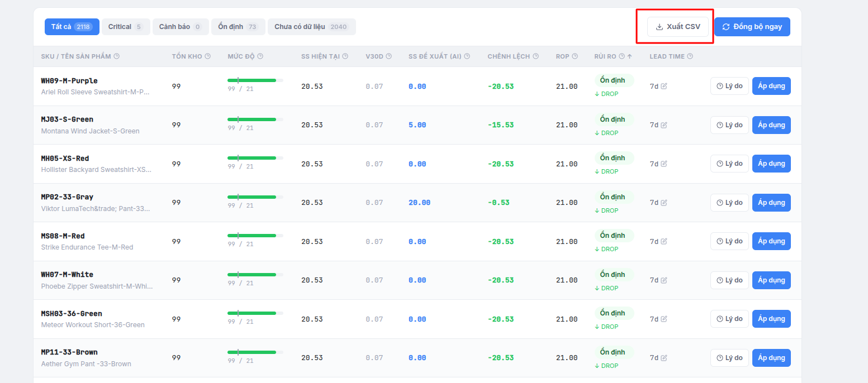View Lý do for MP11-33-Brown

[x=729, y=358]
